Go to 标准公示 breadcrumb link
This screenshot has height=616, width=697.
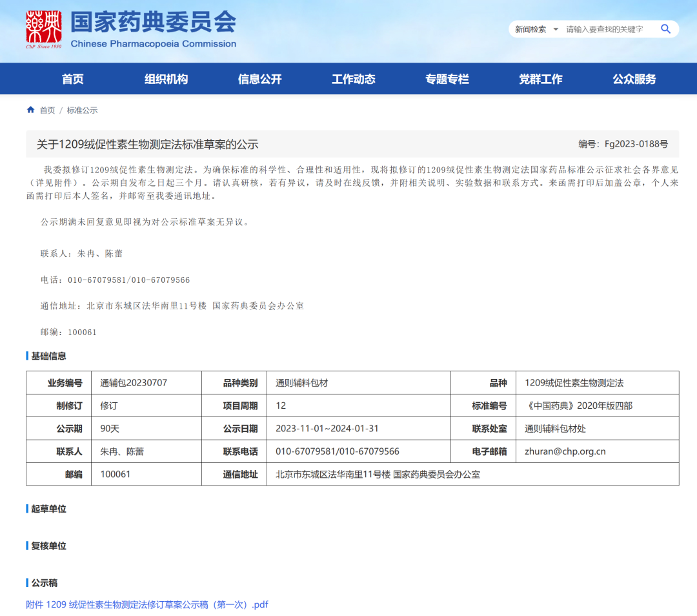click(82, 110)
